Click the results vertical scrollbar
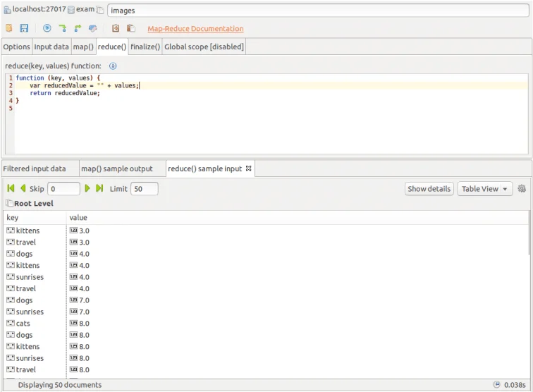Screen dimensions: 533x392 (x=529, y=233)
